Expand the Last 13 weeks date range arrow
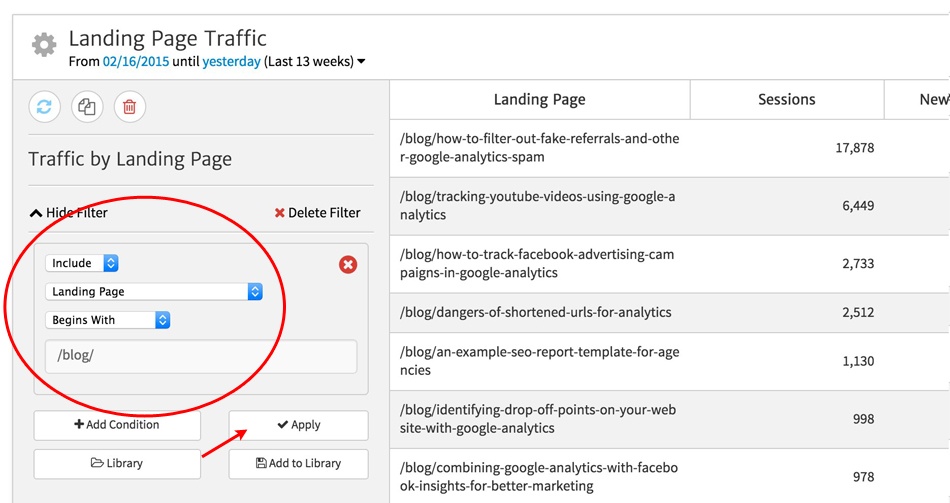 coord(361,62)
